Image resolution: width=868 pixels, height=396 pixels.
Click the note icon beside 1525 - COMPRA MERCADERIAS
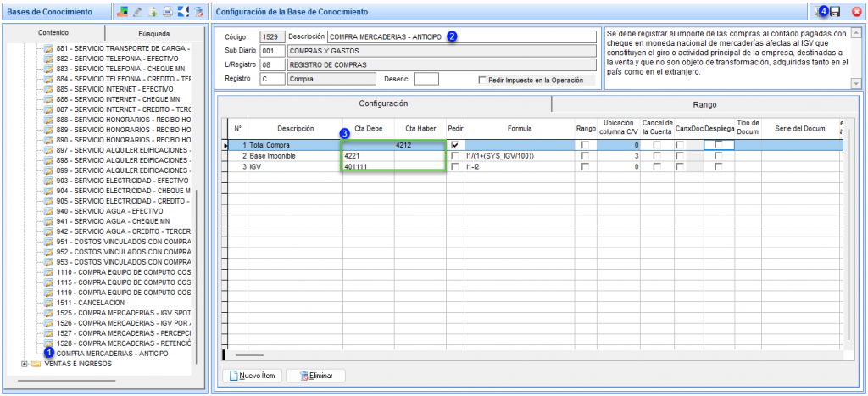(48, 313)
